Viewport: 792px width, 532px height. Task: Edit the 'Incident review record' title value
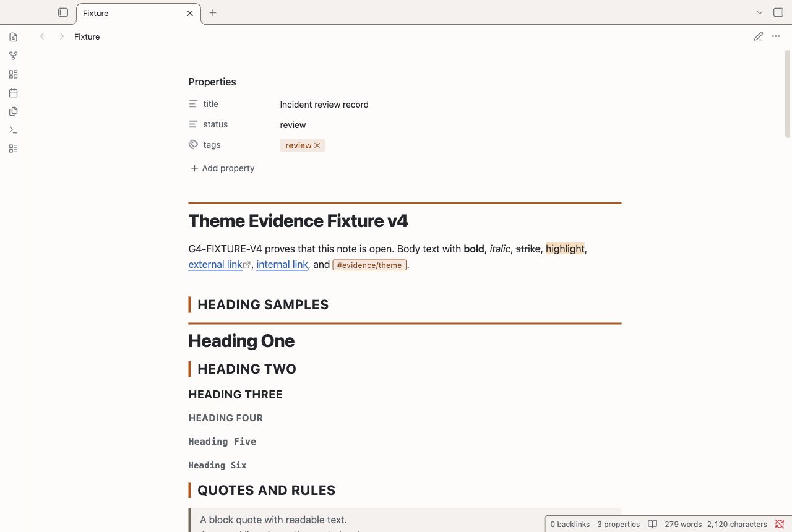pos(324,105)
